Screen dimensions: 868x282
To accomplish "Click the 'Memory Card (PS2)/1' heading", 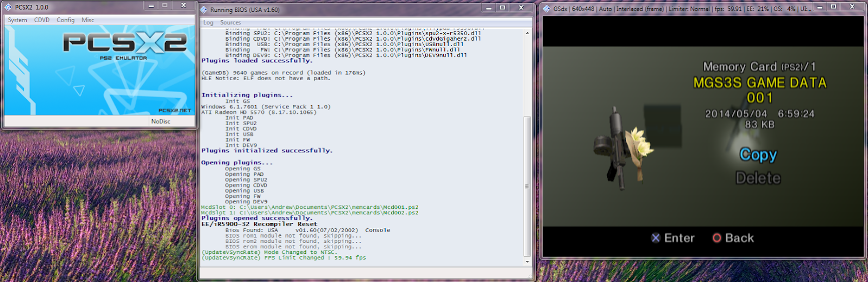I will pyautogui.click(x=759, y=67).
